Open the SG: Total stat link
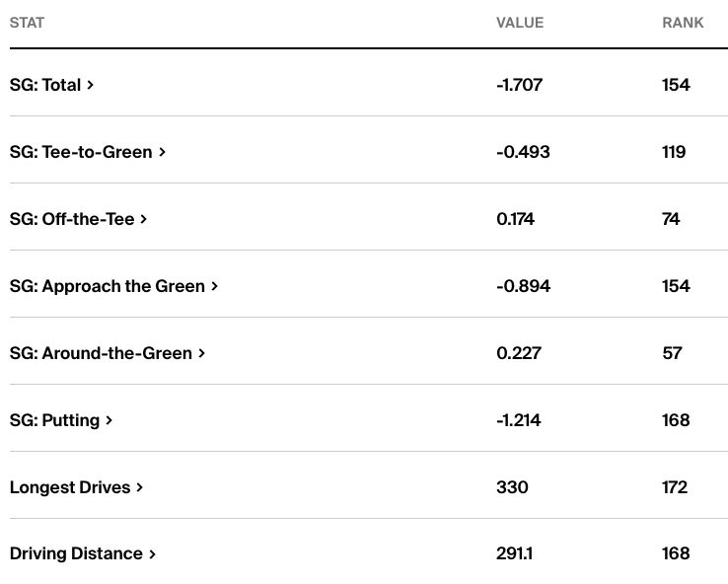 (x=45, y=85)
